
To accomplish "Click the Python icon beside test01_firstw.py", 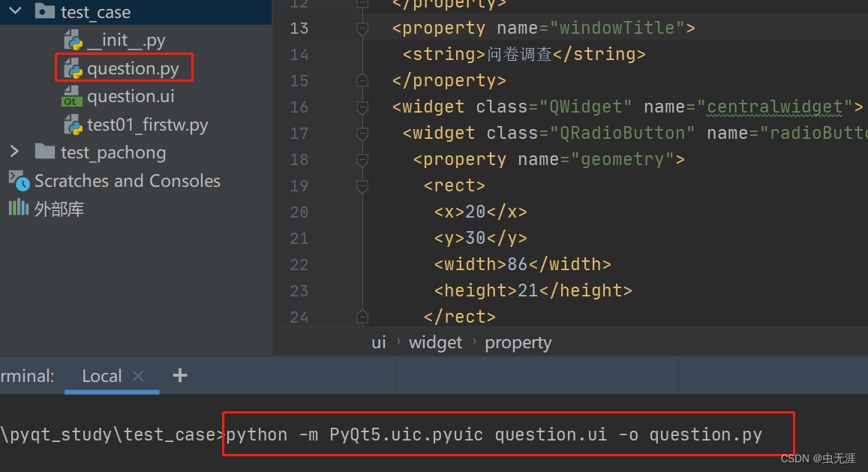I will (x=73, y=125).
